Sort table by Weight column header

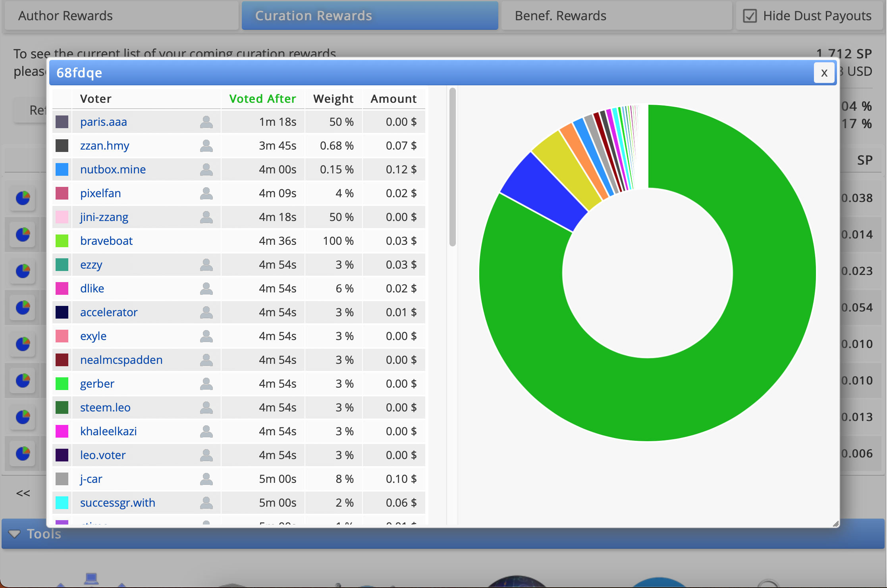pyautogui.click(x=333, y=99)
